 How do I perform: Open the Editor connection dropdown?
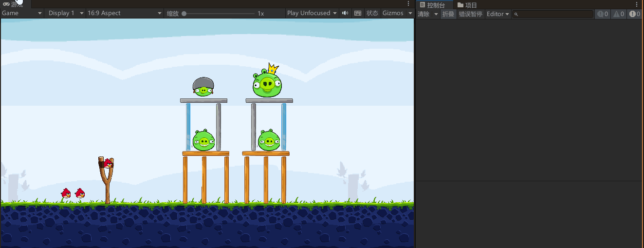point(497,14)
